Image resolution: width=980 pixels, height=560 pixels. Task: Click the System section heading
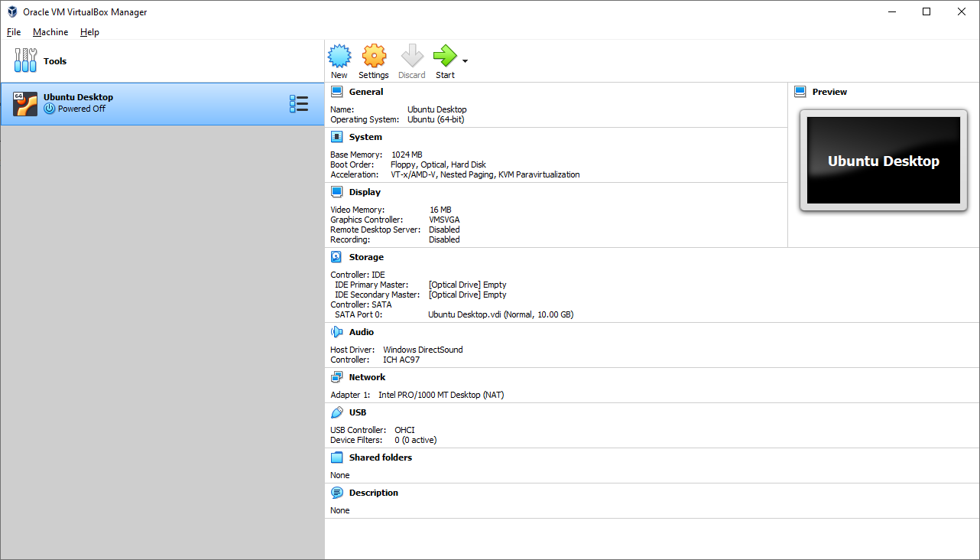pos(365,137)
